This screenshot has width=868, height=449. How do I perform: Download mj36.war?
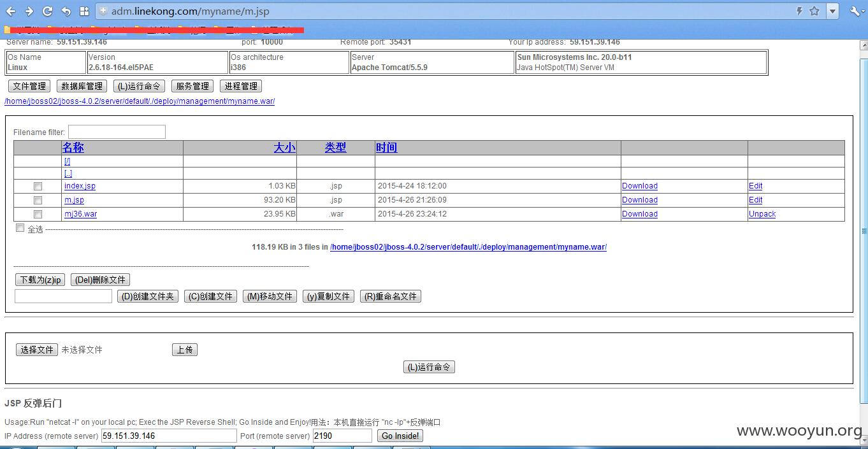coord(640,214)
